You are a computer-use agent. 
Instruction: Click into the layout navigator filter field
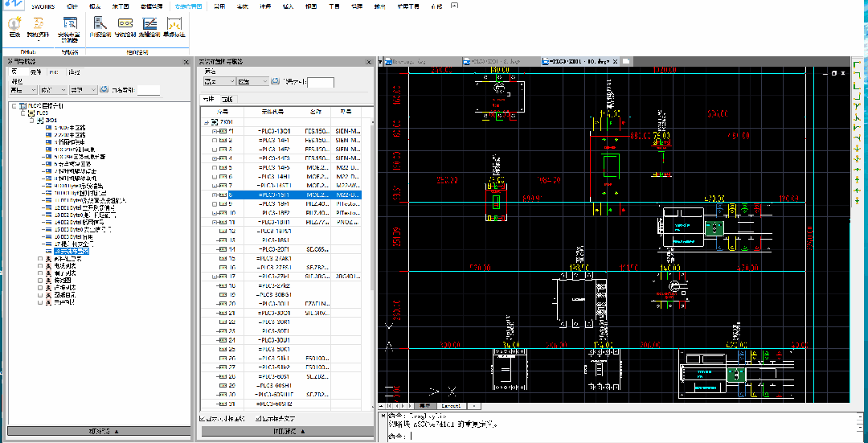[321, 82]
